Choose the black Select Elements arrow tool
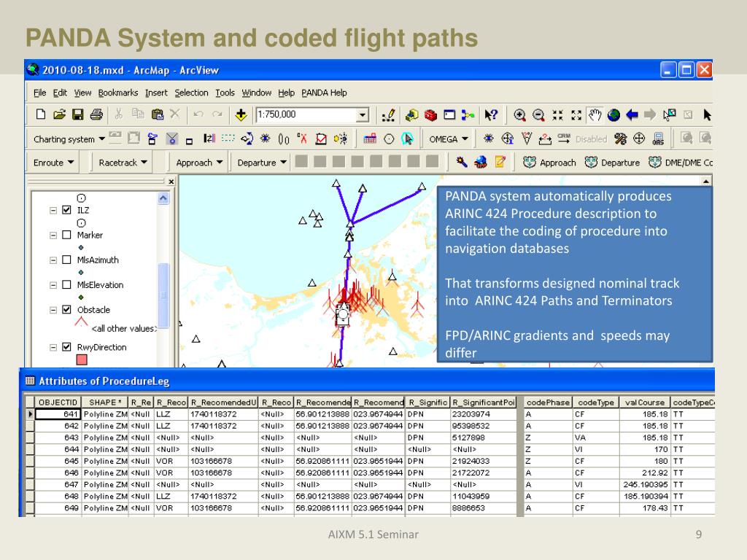 pyautogui.click(x=707, y=114)
